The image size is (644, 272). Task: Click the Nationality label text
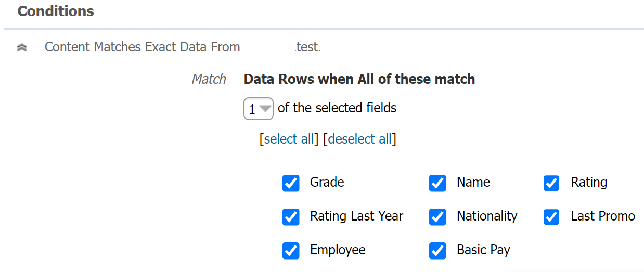487,216
